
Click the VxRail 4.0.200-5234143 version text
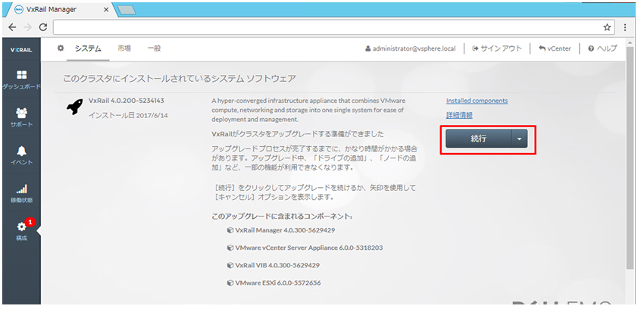tap(127, 101)
